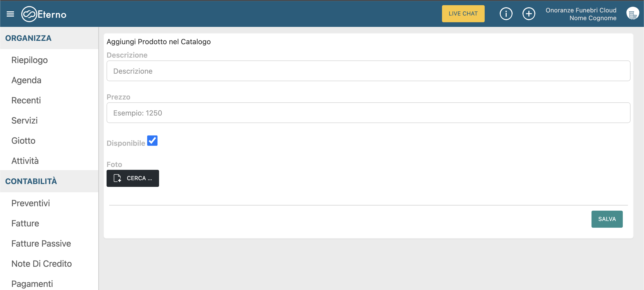Collapse the Organizza section header
The width and height of the screenshot is (644, 290).
tap(28, 38)
